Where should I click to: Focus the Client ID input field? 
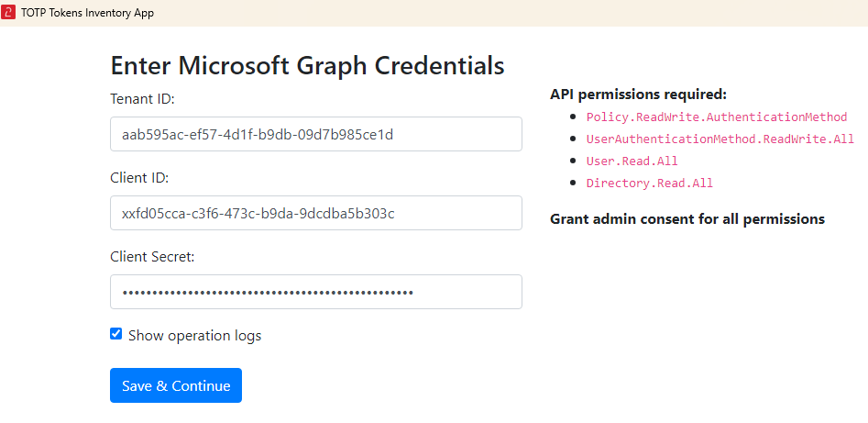[315, 213]
